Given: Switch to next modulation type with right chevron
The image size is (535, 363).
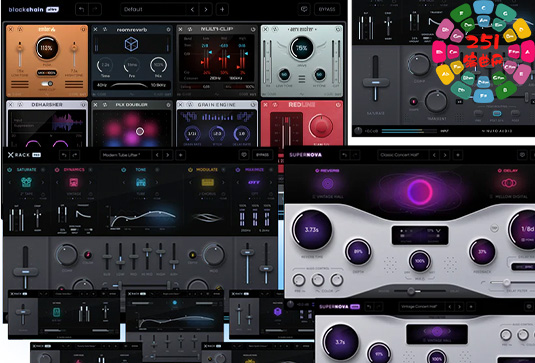Looking at the screenshot, I should point(223,183).
